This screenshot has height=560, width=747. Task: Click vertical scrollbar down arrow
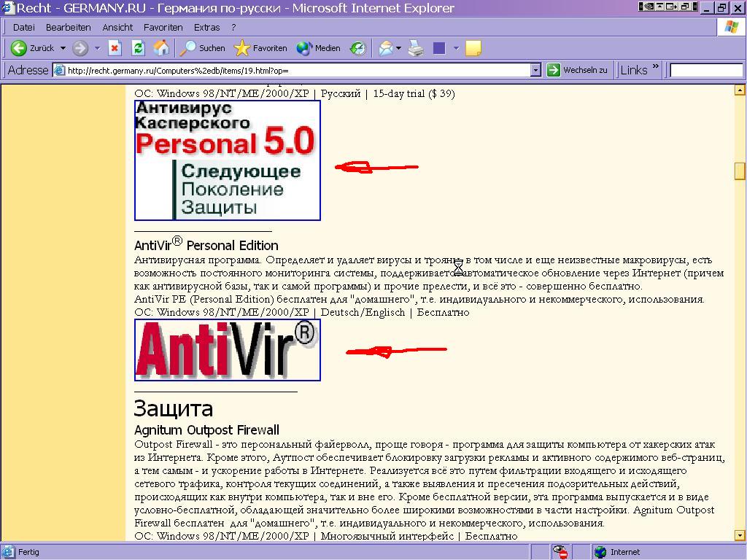click(740, 535)
